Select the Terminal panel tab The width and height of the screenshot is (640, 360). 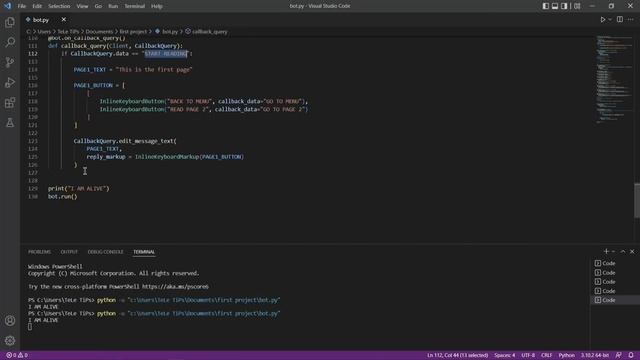144,252
